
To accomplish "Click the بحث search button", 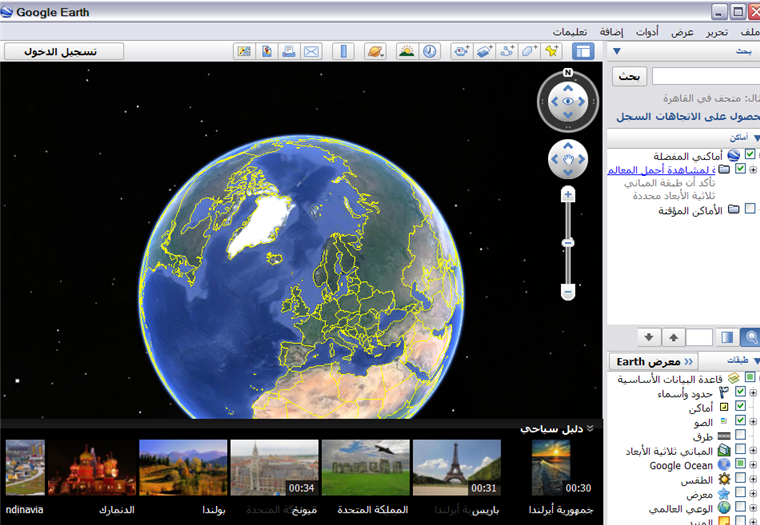I will click(x=629, y=76).
